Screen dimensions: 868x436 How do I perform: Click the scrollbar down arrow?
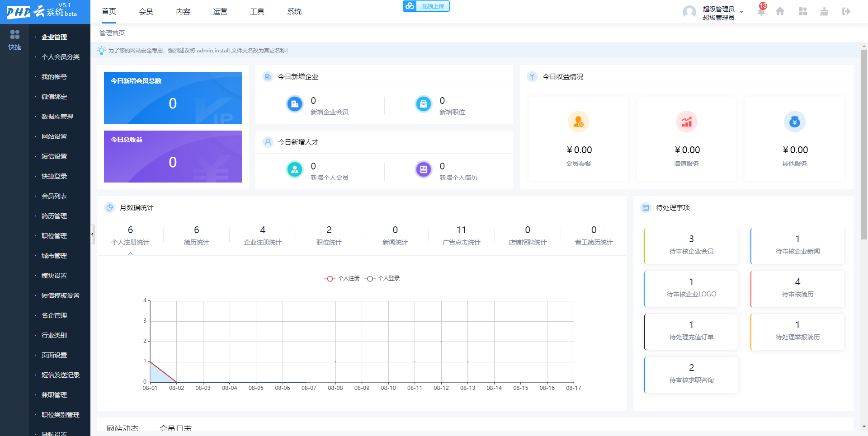coord(864,426)
